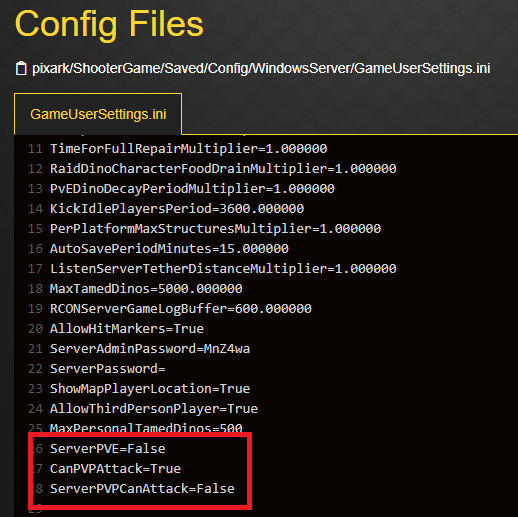
Task: Click the PvEDinoDecayPeriodMultiplier line
Action: tap(192, 189)
